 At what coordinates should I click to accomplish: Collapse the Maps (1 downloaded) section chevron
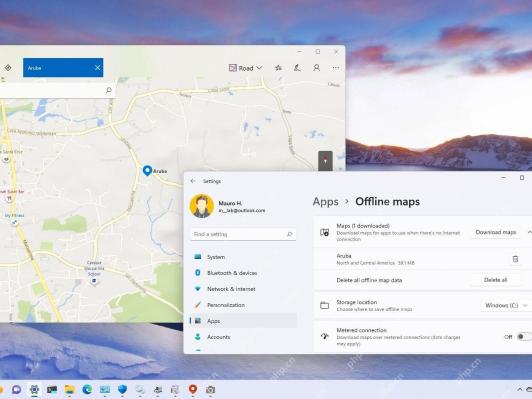[x=529, y=232]
